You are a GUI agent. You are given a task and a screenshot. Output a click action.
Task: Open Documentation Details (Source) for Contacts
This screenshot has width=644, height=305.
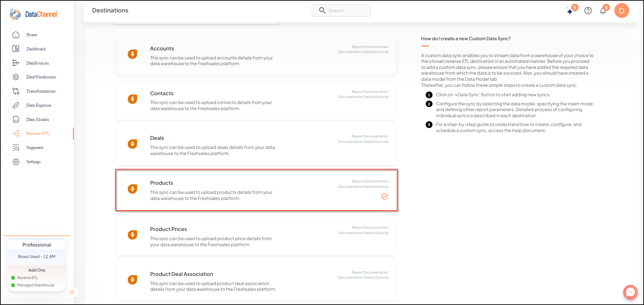pos(363,97)
